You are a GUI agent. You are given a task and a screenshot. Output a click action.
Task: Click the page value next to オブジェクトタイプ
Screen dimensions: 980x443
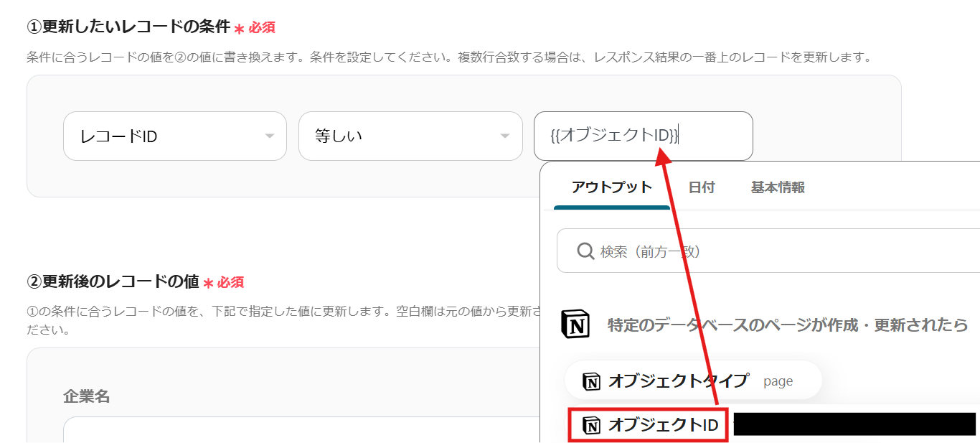778,381
